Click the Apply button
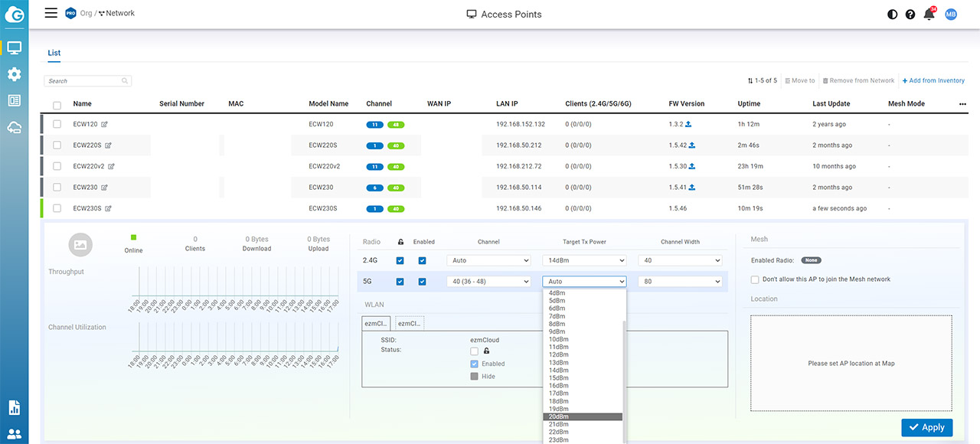This screenshot has height=444, width=980. 926,427
